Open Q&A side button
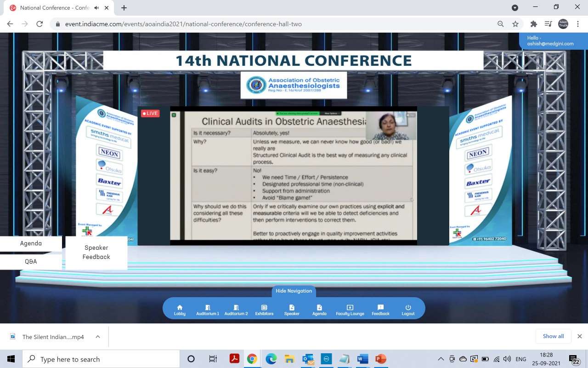The width and height of the screenshot is (588, 368). [31, 261]
